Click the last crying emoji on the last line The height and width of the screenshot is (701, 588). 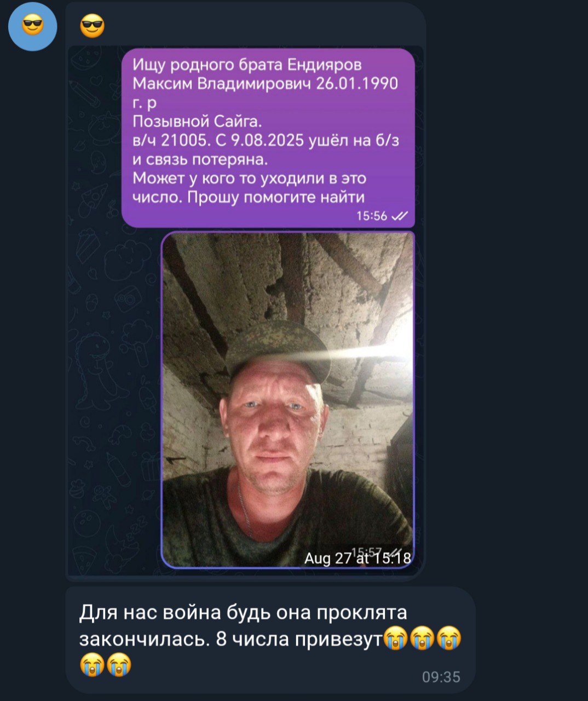pyautogui.click(x=119, y=664)
